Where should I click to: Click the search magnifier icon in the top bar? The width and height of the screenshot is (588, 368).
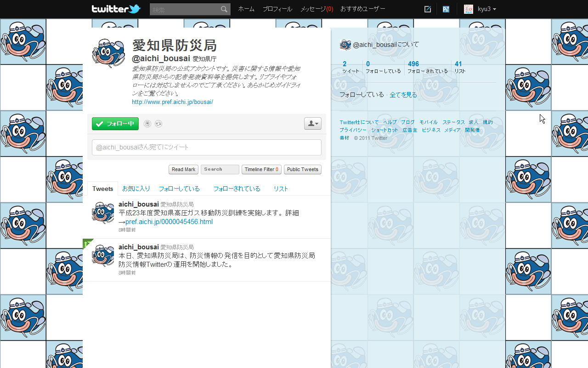tap(224, 9)
